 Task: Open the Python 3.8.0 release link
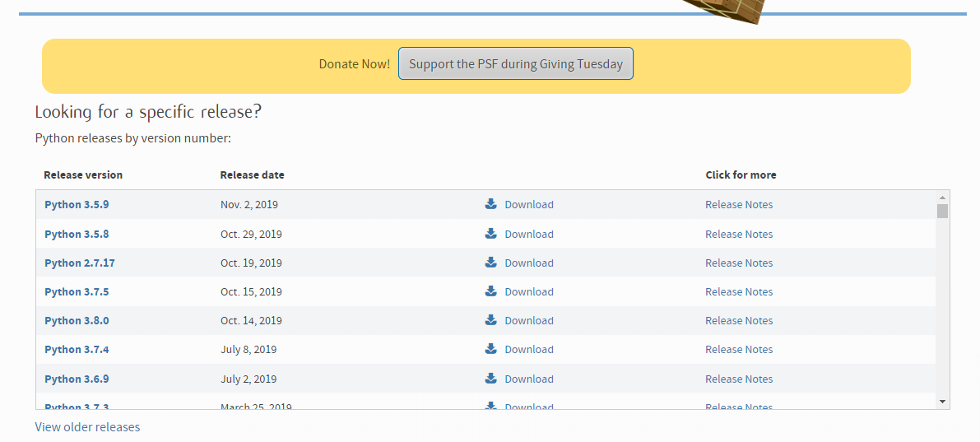pos(77,320)
